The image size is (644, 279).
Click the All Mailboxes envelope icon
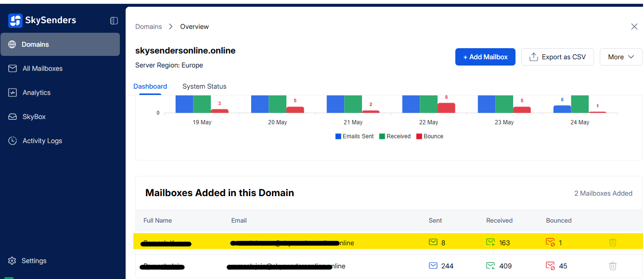[x=13, y=68]
